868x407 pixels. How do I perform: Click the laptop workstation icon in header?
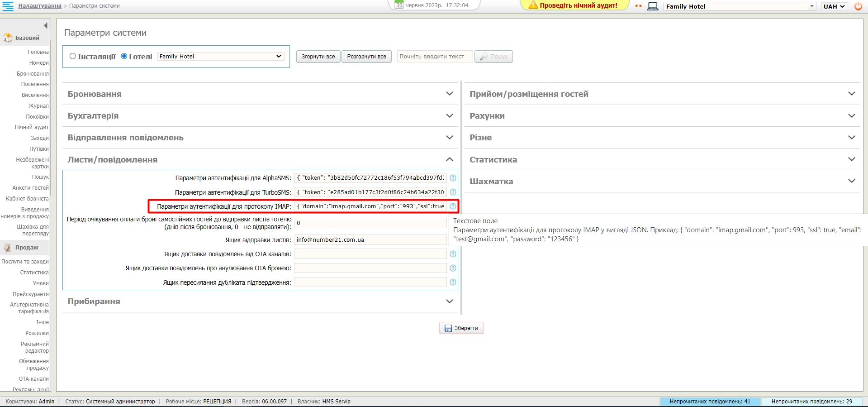point(652,6)
